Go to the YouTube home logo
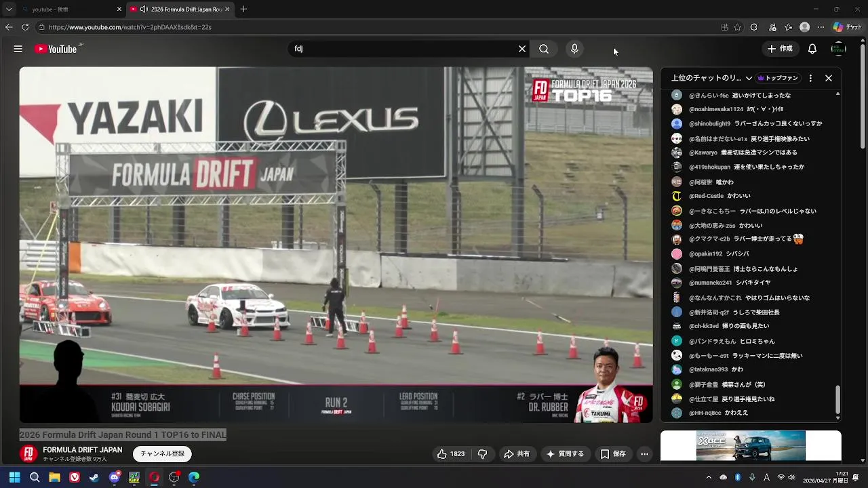Viewport: 868px width, 488px height. click(x=56, y=49)
